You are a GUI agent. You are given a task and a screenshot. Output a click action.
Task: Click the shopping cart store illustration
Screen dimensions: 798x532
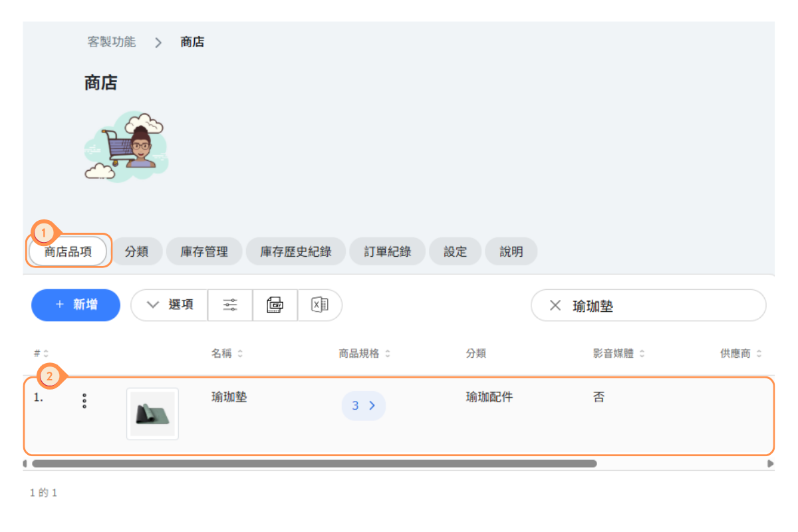(126, 147)
